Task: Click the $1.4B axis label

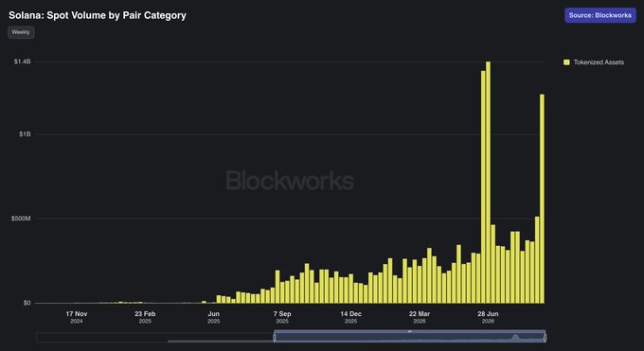Action: [22, 61]
